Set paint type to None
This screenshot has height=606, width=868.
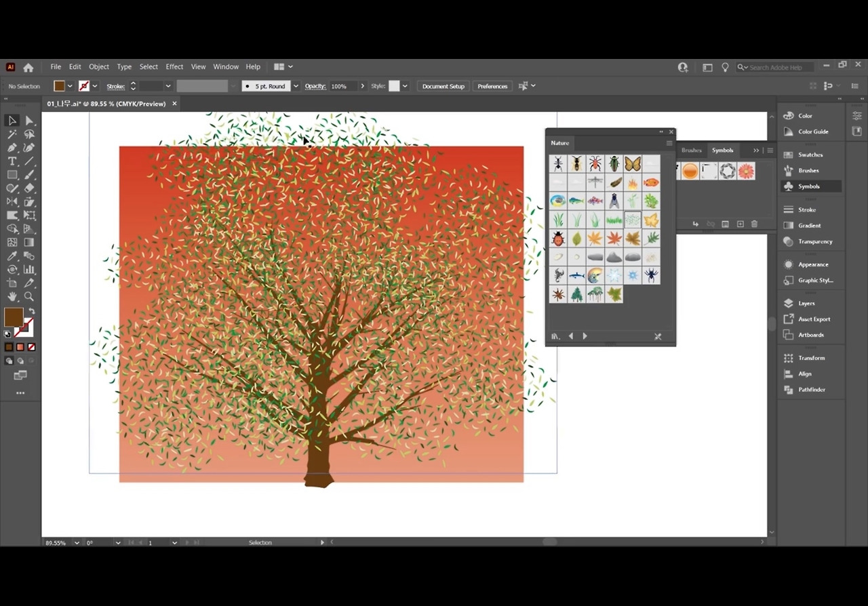(31, 347)
